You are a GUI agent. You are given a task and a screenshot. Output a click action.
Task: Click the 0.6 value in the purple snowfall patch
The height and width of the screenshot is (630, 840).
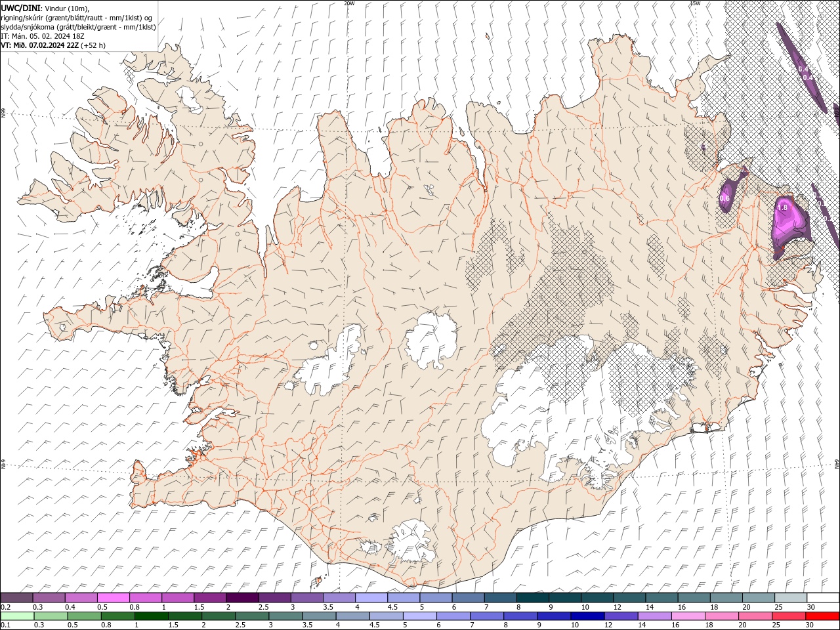pyautogui.click(x=725, y=198)
